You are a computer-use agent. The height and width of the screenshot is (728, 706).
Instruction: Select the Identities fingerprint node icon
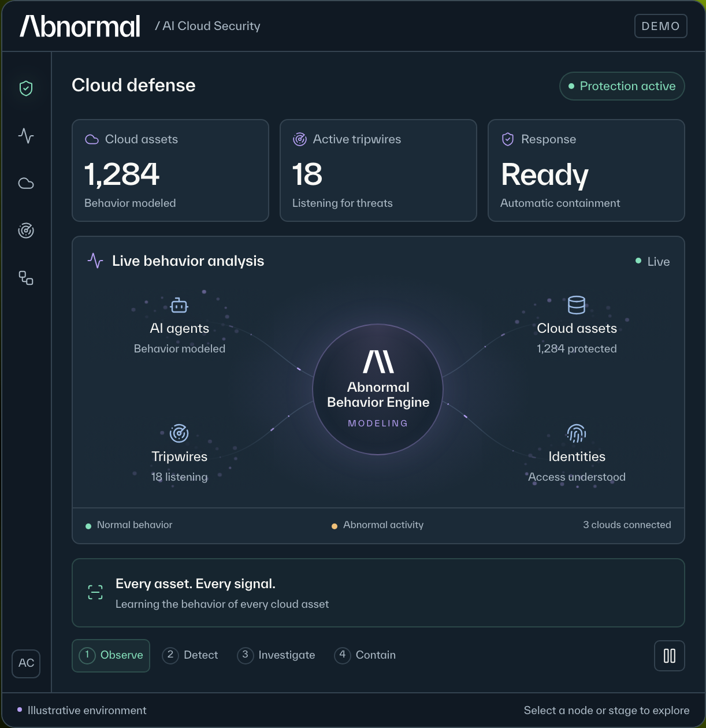tap(577, 433)
